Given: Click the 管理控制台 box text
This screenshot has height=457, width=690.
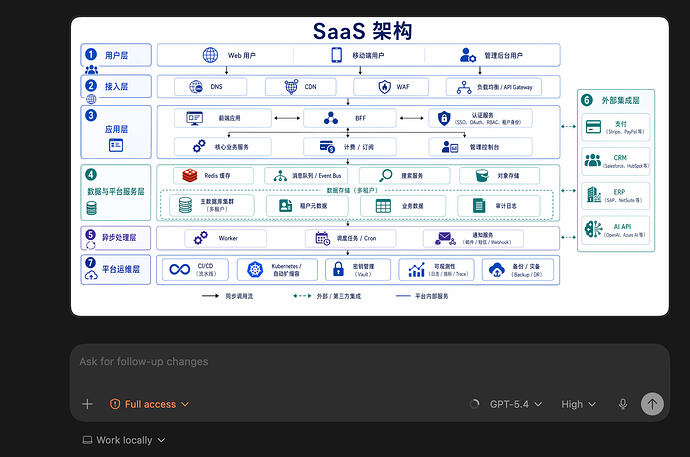Looking at the screenshot, I should (484, 147).
